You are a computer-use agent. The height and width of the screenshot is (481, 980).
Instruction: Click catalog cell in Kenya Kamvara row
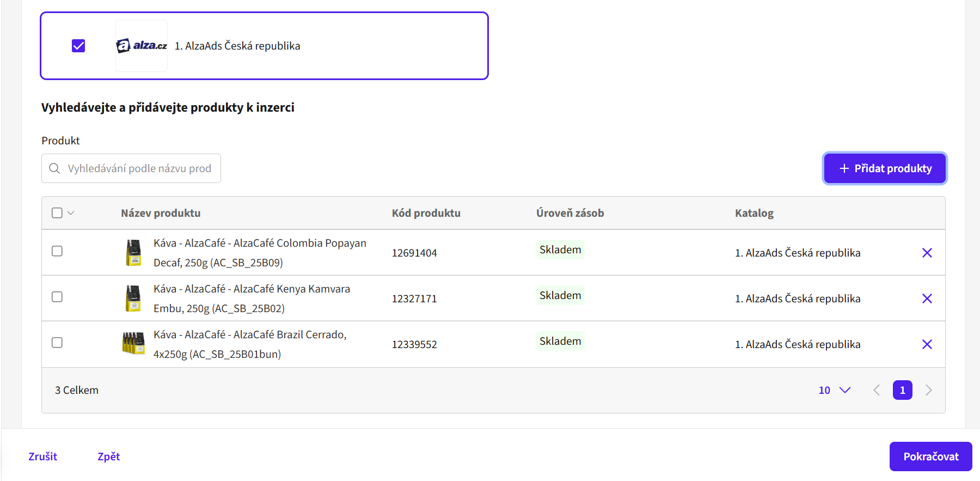click(x=798, y=299)
